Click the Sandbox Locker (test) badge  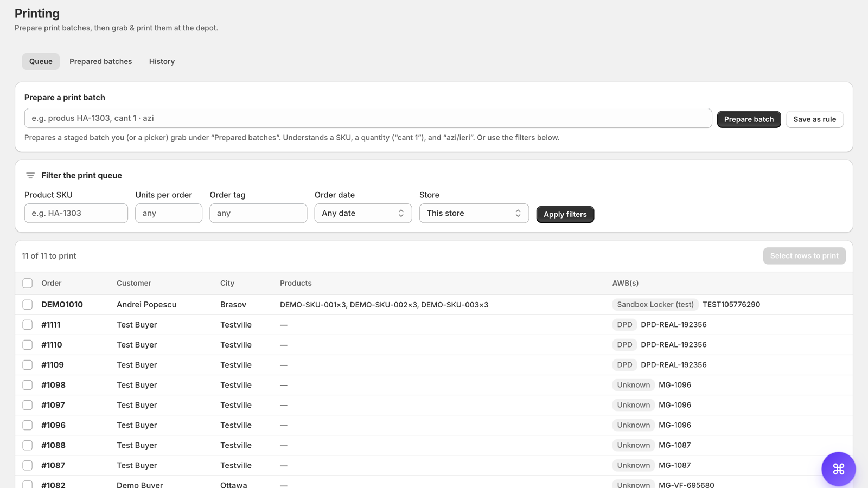[x=655, y=305]
